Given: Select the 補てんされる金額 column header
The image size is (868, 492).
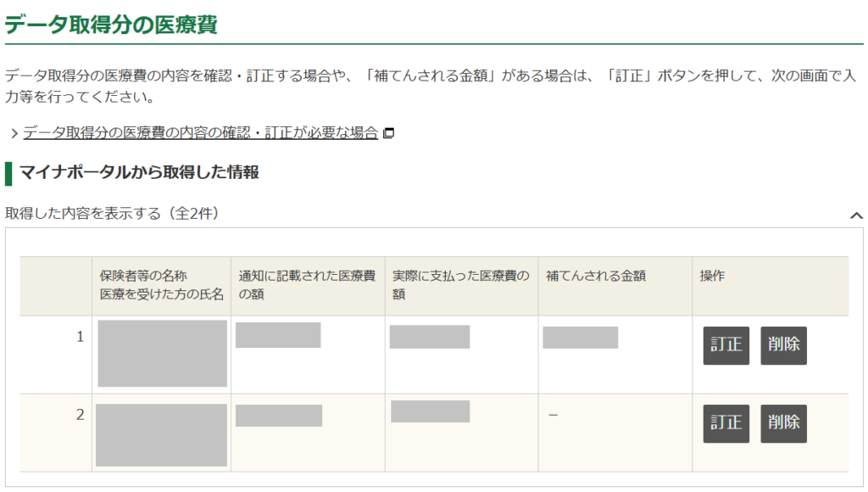Looking at the screenshot, I should [596, 277].
